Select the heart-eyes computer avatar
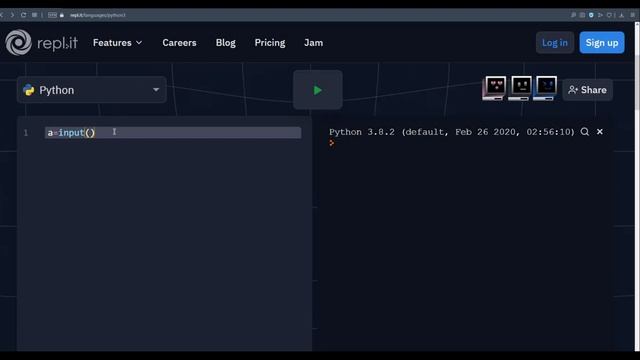 tap(495, 88)
